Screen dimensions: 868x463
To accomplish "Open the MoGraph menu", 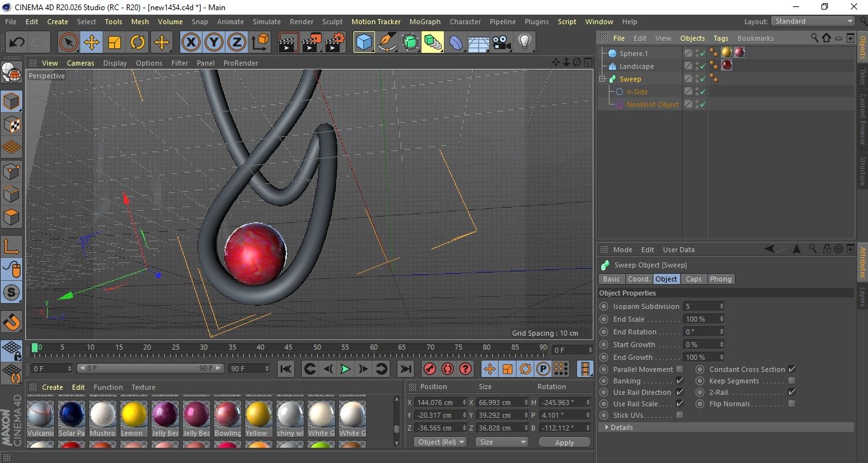I will 425,22.
